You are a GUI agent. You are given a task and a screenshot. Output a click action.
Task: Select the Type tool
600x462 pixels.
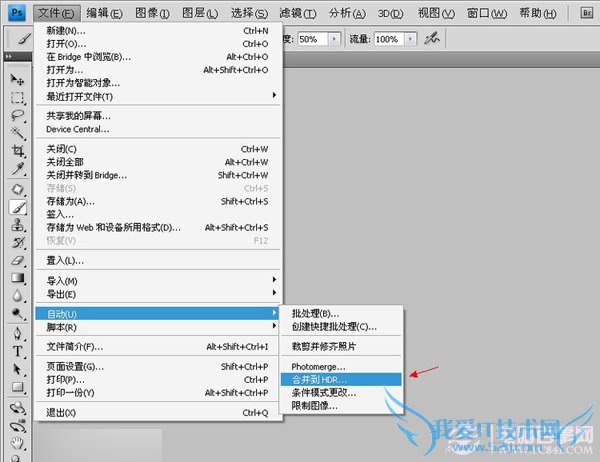17,351
